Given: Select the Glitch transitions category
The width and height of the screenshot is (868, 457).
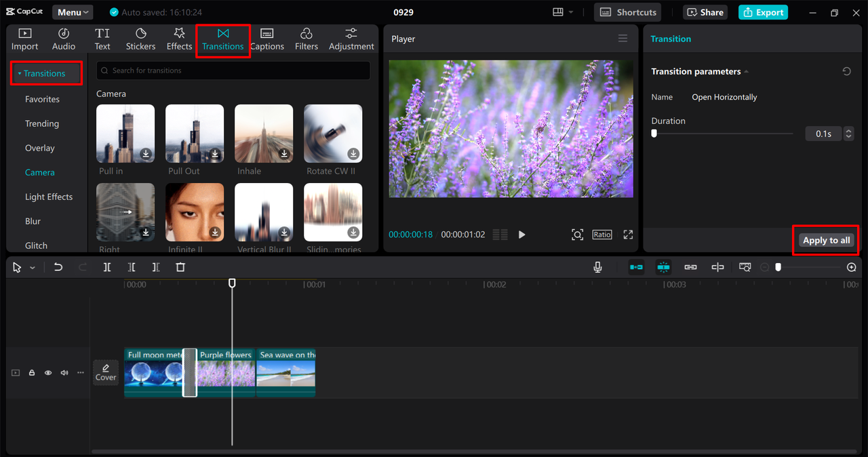Looking at the screenshot, I should pyautogui.click(x=37, y=245).
